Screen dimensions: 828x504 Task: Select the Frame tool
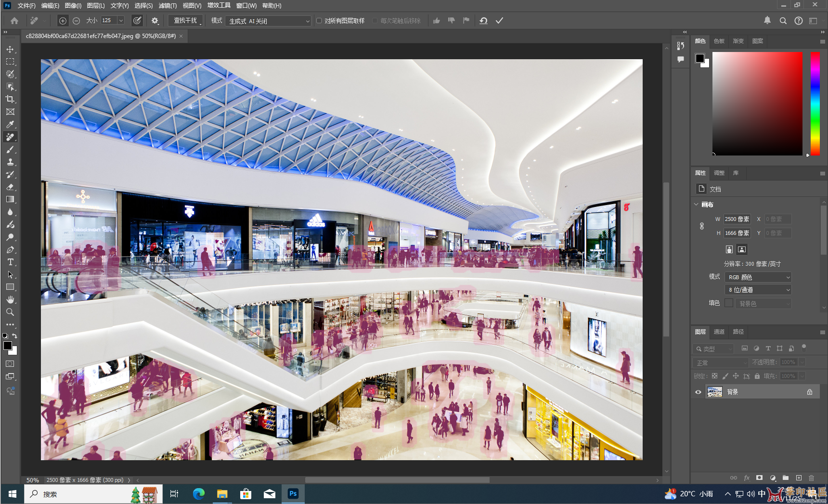(10, 112)
